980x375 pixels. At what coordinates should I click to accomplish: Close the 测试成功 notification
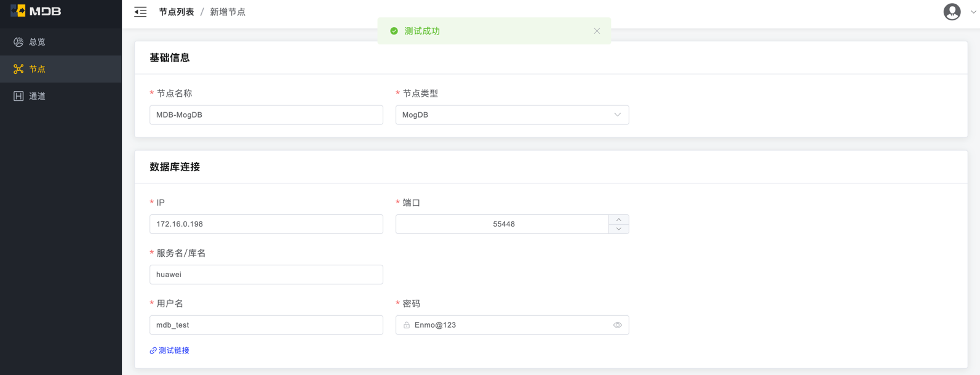(597, 31)
